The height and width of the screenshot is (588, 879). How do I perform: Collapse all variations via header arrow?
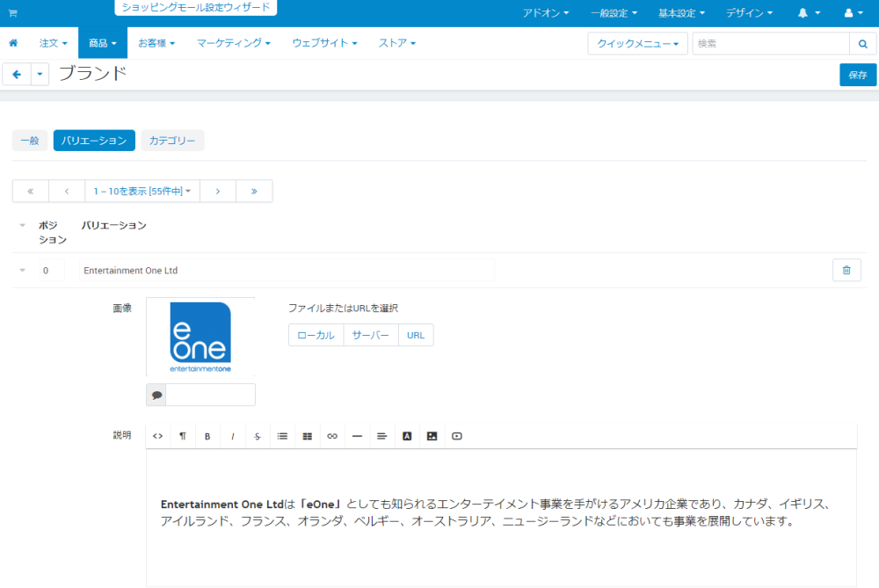coord(23,225)
